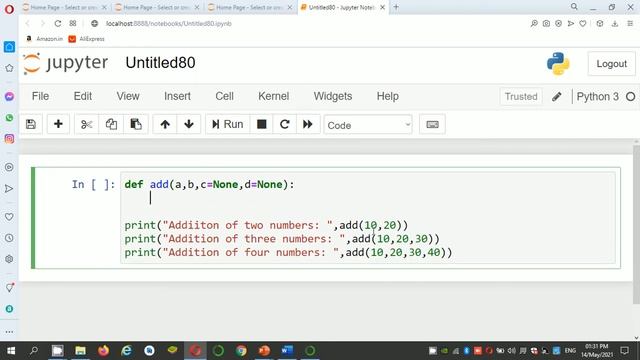Open the Insert menu
Image resolution: width=640 pixels, height=360 pixels.
click(x=177, y=96)
